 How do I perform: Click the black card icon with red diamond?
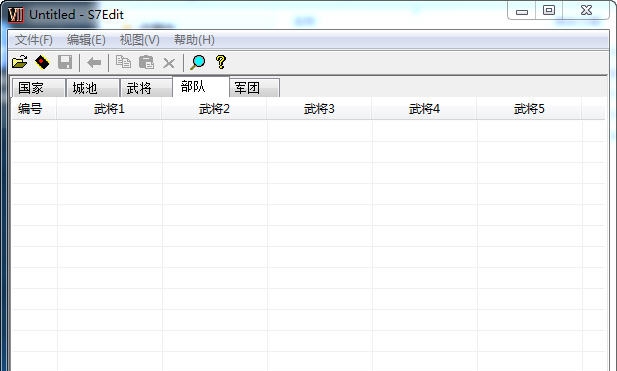coord(42,62)
